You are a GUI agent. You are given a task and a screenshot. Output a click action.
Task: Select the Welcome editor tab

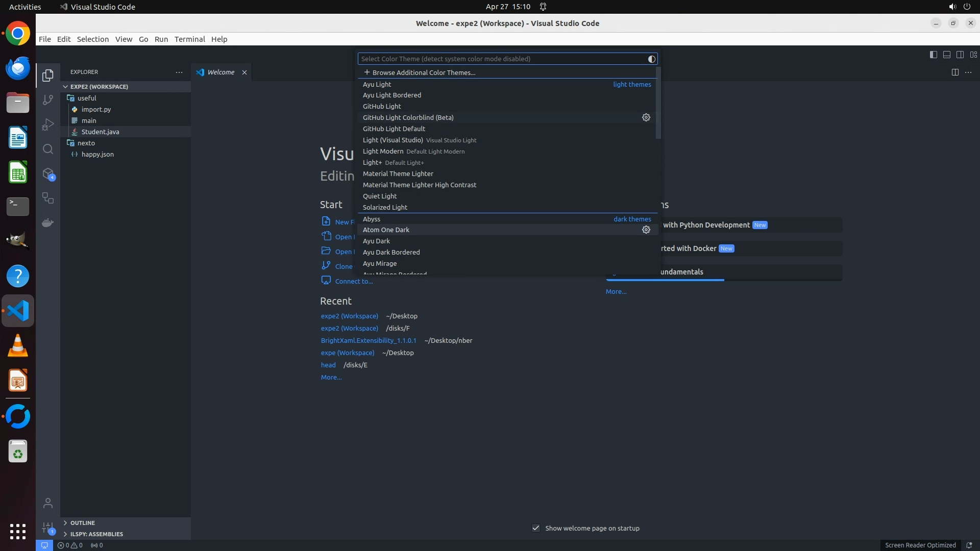[x=220, y=72]
